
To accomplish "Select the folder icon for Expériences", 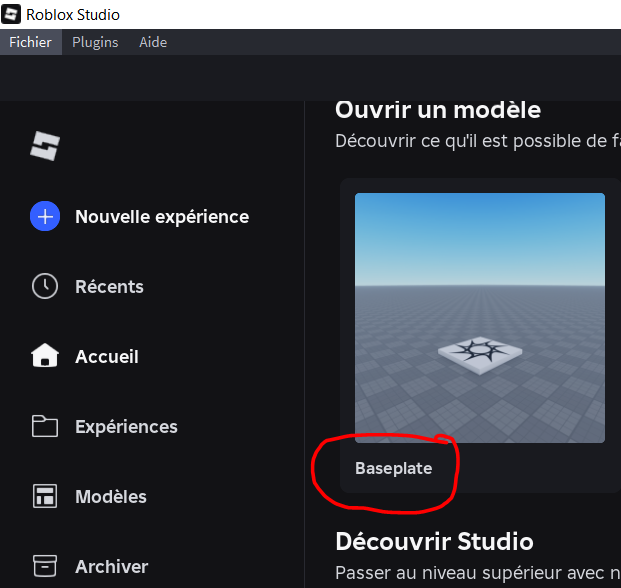I will [45, 426].
